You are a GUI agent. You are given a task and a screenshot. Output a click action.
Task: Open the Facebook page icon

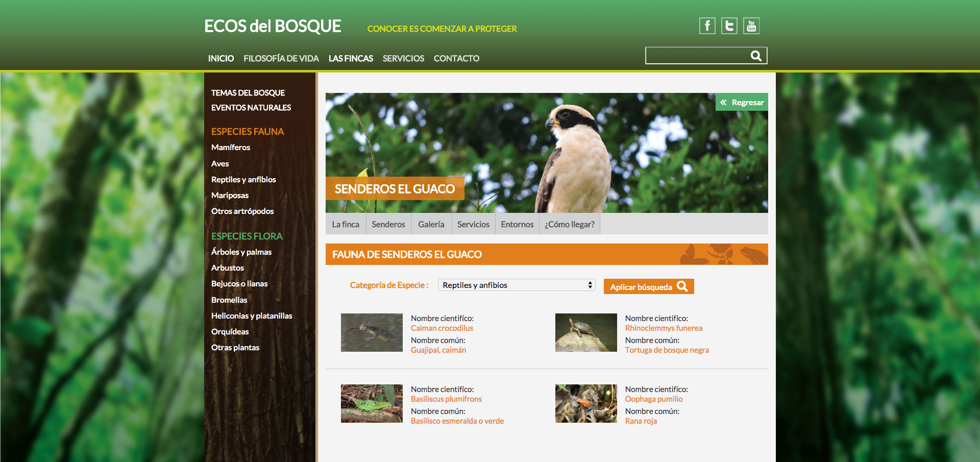pyautogui.click(x=707, y=26)
